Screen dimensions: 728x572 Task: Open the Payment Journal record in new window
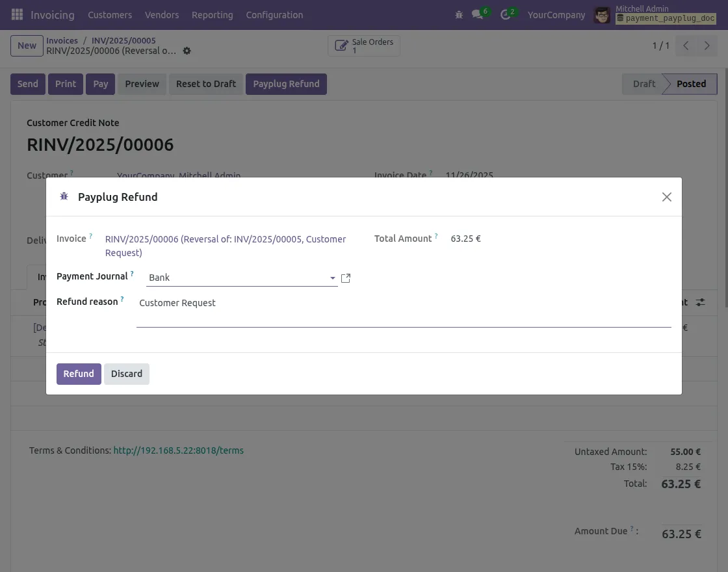click(x=345, y=278)
